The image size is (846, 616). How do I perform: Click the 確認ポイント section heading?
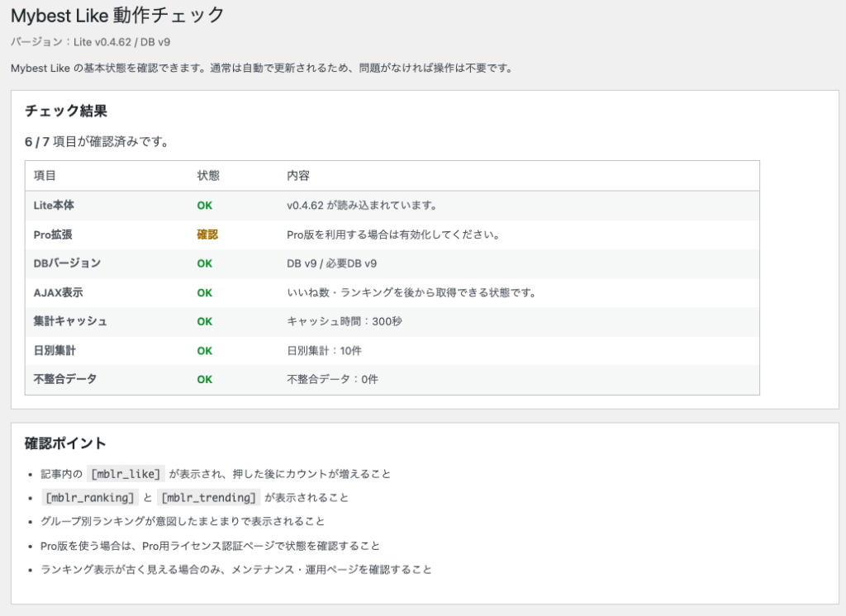65,443
